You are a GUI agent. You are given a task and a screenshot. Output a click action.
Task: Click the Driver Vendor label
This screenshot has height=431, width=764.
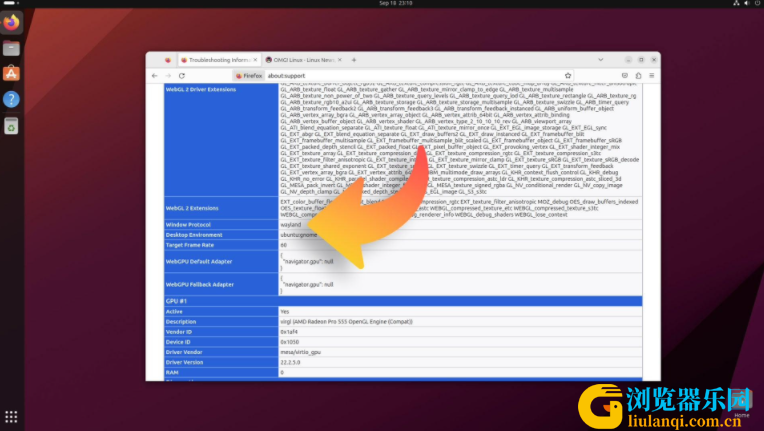pyautogui.click(x=184, y=352)
